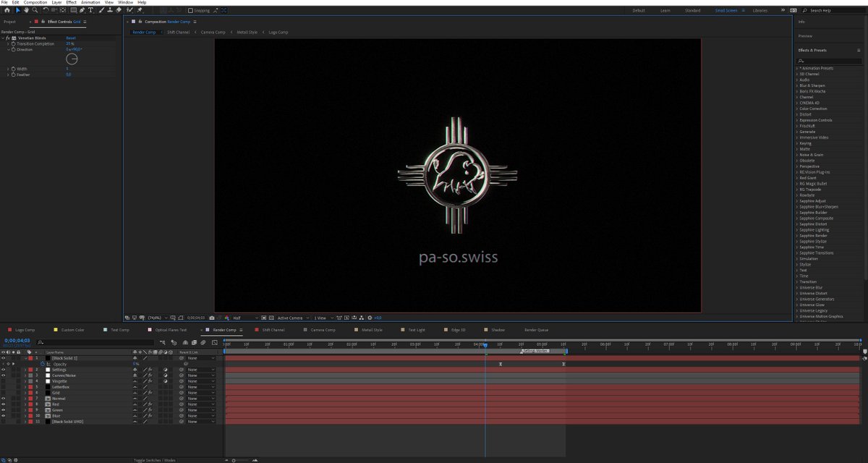Screen dimensions: 868x463
Task: Switch to the Project panel tab
Action: (9, 22)
